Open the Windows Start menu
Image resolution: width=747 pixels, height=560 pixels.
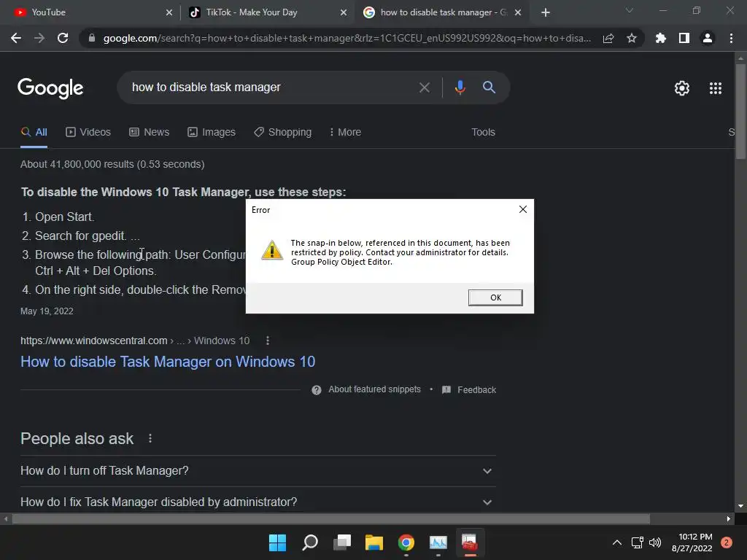277,542
